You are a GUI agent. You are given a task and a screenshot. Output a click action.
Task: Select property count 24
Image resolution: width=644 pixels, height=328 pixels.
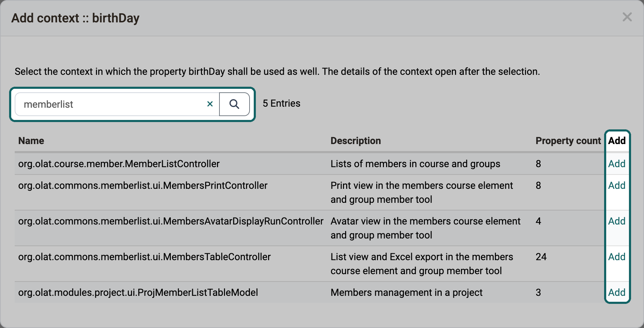541,257
